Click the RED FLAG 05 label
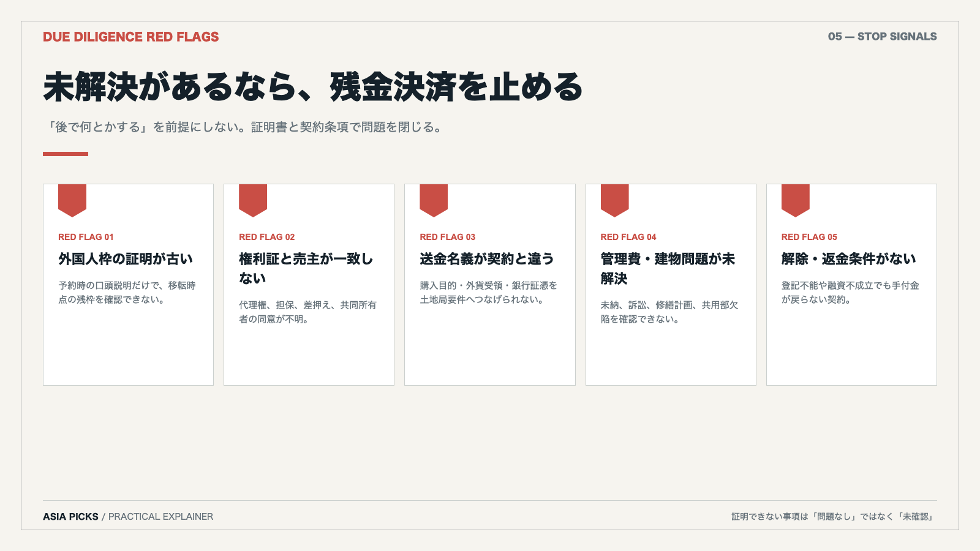 coord(809,237)
